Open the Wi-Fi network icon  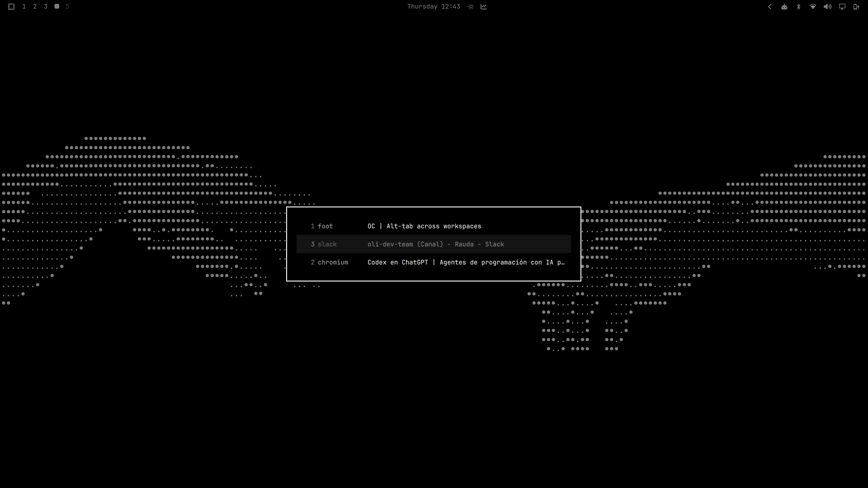(813, 7)
